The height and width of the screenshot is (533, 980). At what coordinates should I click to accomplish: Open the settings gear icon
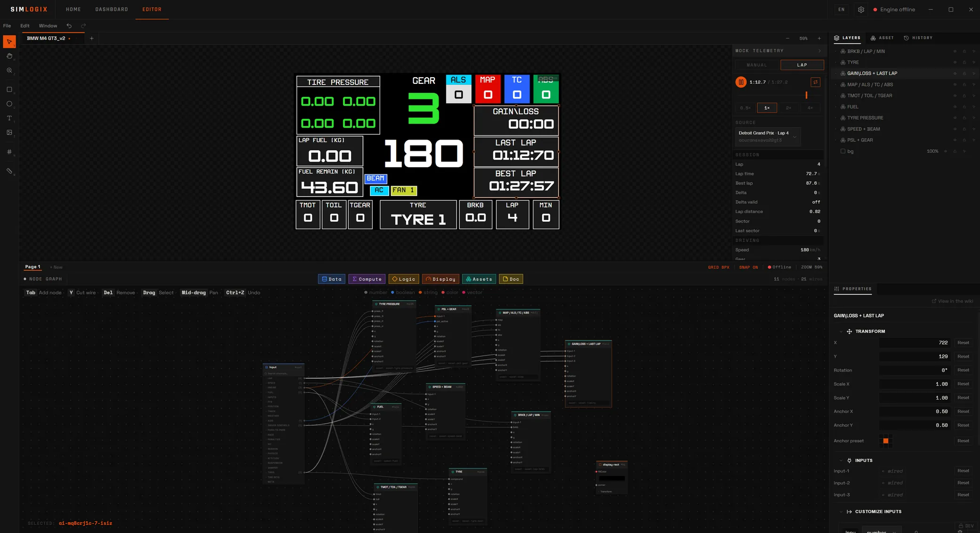click(x=861, y=9)
